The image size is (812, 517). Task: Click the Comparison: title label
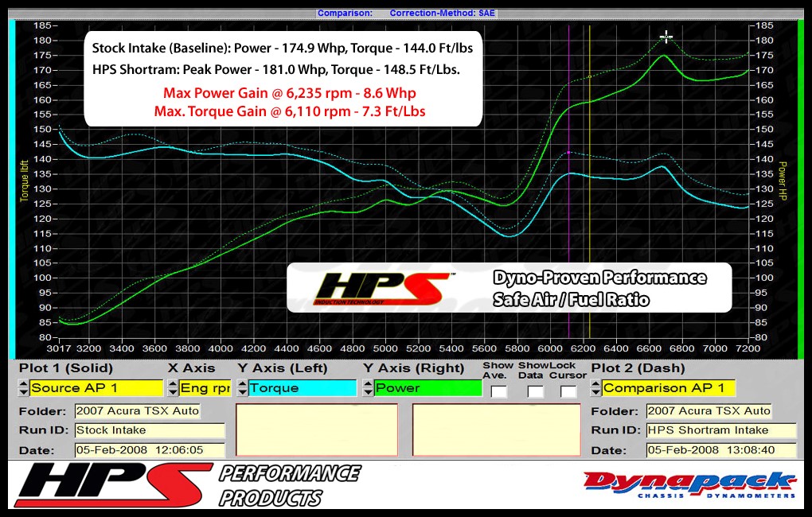pos(345,13)
